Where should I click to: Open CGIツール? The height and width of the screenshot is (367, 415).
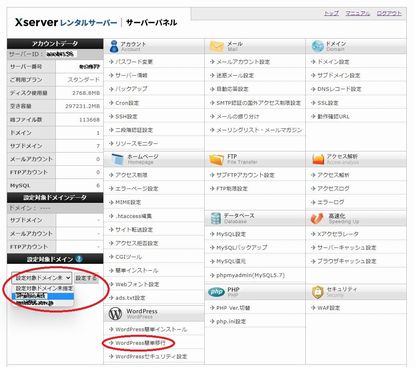[129, 257]
